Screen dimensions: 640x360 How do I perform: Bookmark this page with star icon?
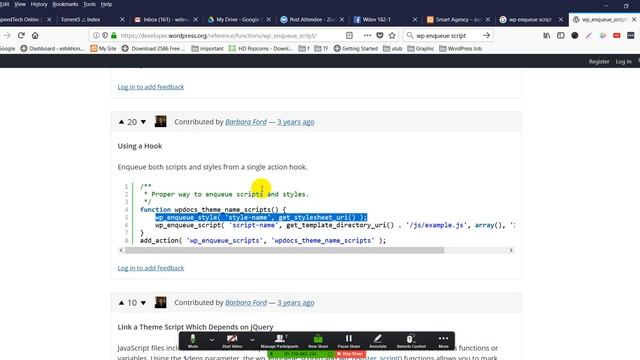coord(392,36)
